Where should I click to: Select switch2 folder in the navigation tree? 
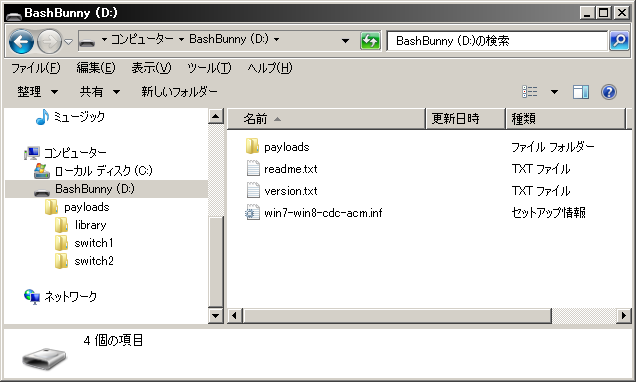pyautogui.click(x=94, y=261)
